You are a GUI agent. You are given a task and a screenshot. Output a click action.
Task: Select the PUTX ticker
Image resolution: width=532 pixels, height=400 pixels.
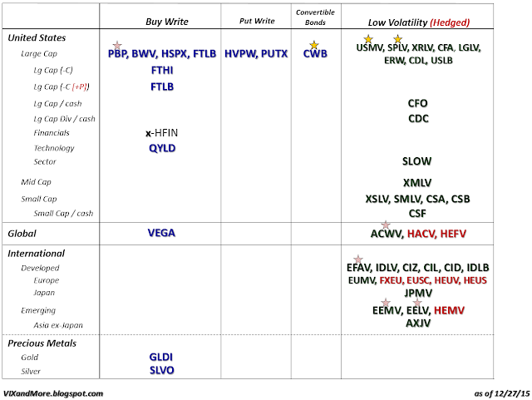coord(274,54)
